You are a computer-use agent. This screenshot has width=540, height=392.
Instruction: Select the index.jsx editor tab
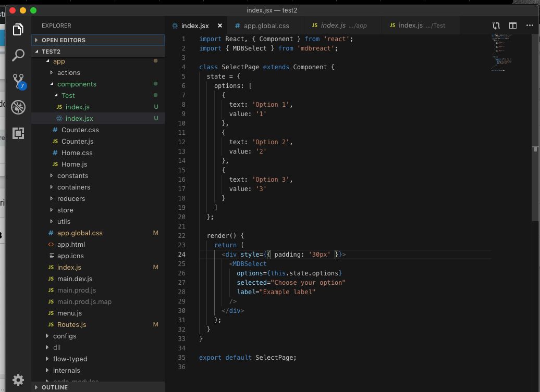click(x=195, y=26)
